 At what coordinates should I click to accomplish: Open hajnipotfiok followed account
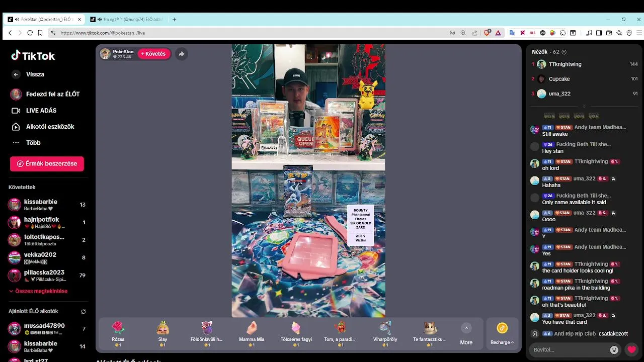(x=47, y=222)
